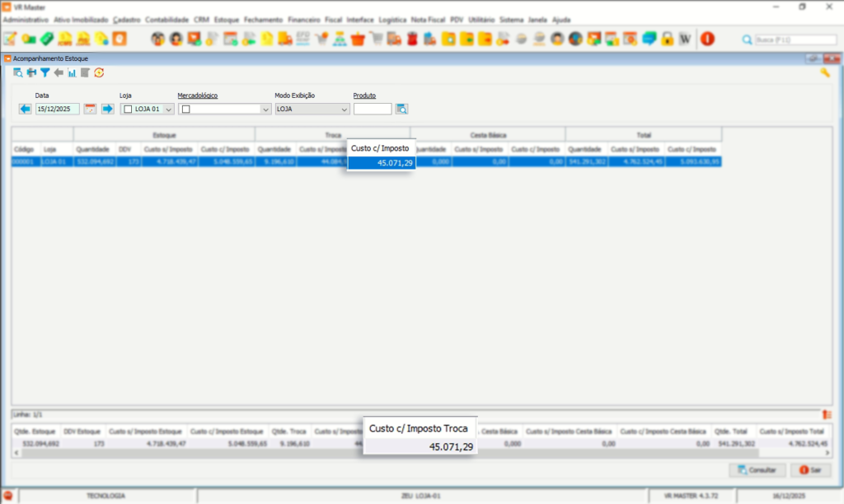Expand the Mercadológico dropdown arrow
Image resolution: width=844 pixels, height=504 pixels.
(265, 109)
